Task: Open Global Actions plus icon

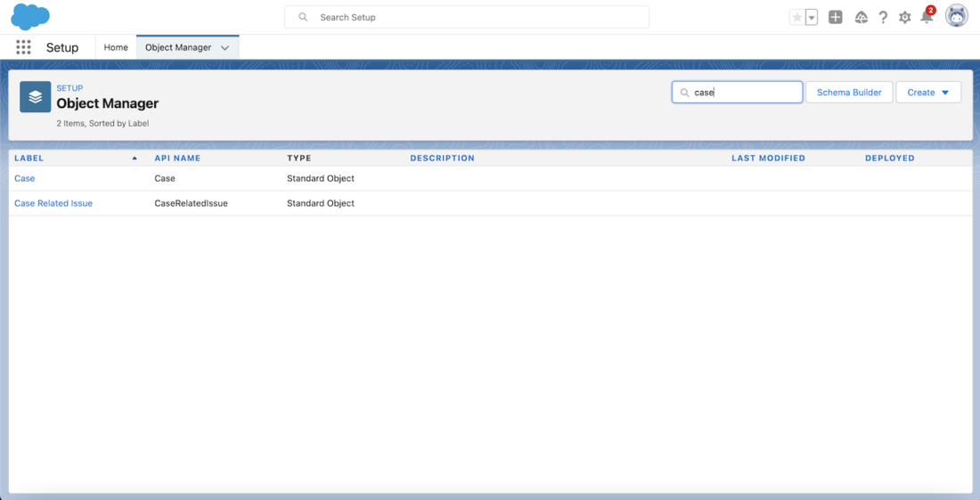Action: [x=836, y=18]
